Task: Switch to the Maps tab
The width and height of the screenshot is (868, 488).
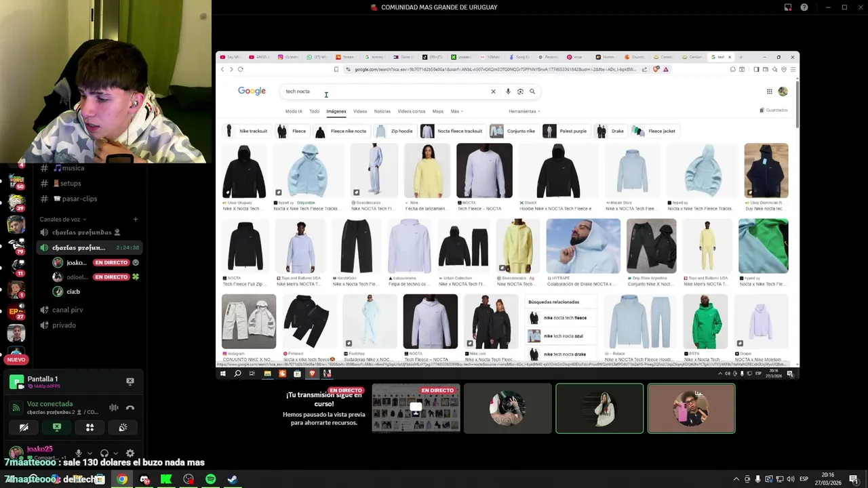Action: 438,111
